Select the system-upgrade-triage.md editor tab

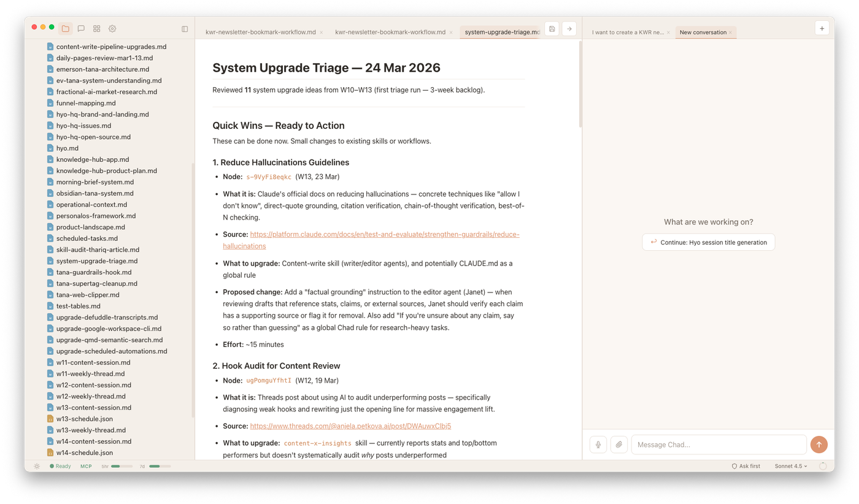tap(501, 32)
